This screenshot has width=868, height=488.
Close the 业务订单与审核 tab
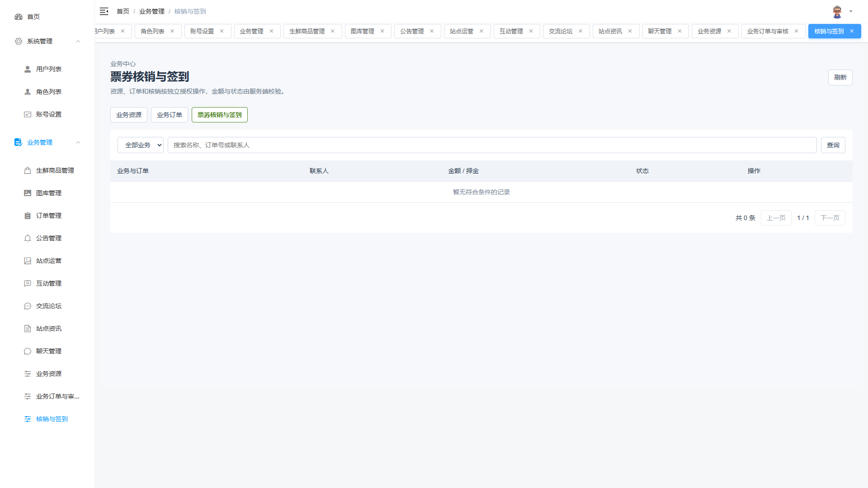797,31
